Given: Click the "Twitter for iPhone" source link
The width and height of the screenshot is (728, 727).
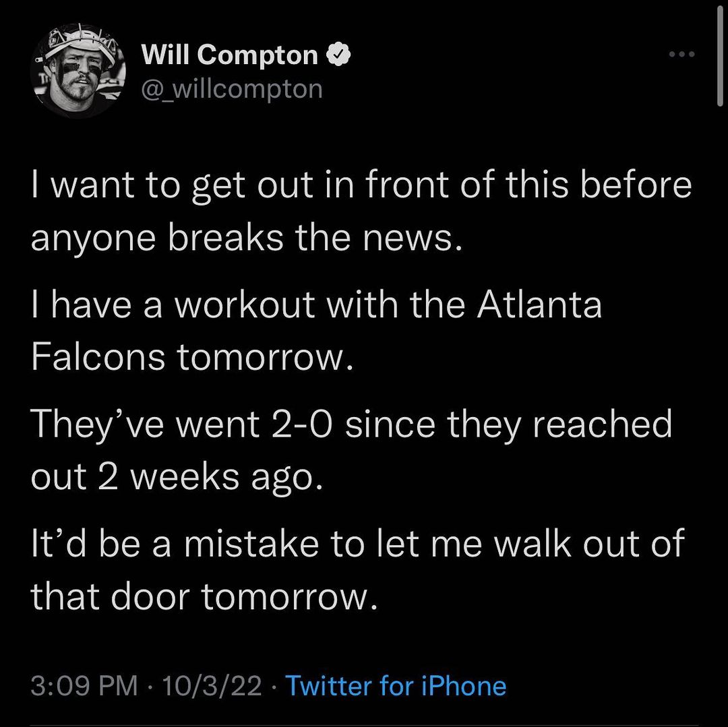Looking at the screenshot, I should (396, 686).
